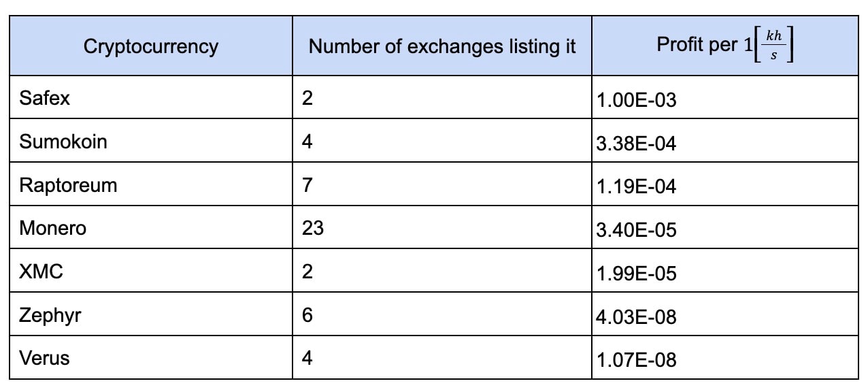
Task: Click the profit value 3.40E-05
Action: 636,230
